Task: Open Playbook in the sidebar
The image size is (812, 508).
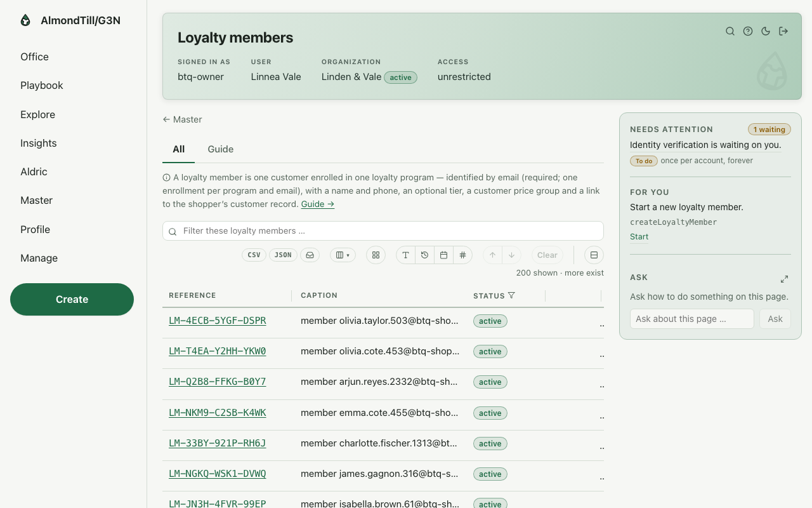Action: tap(42, 85)
